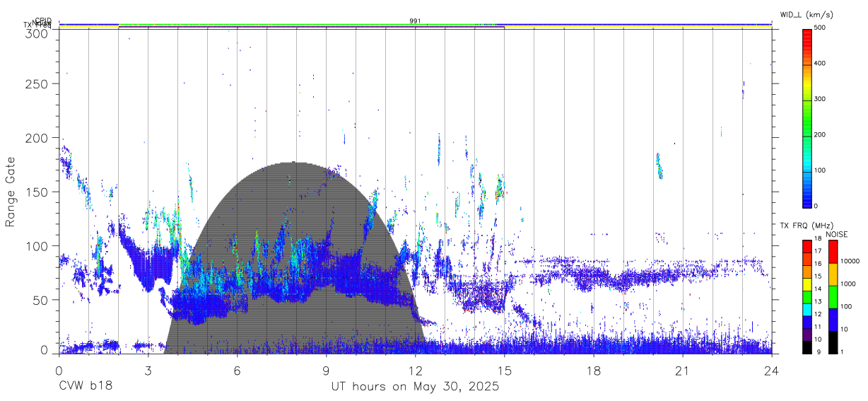Click the '9' tick on the UT hours axis
Image resolution: width=868 pixels, height=401 pixels.
pos(326,370)
